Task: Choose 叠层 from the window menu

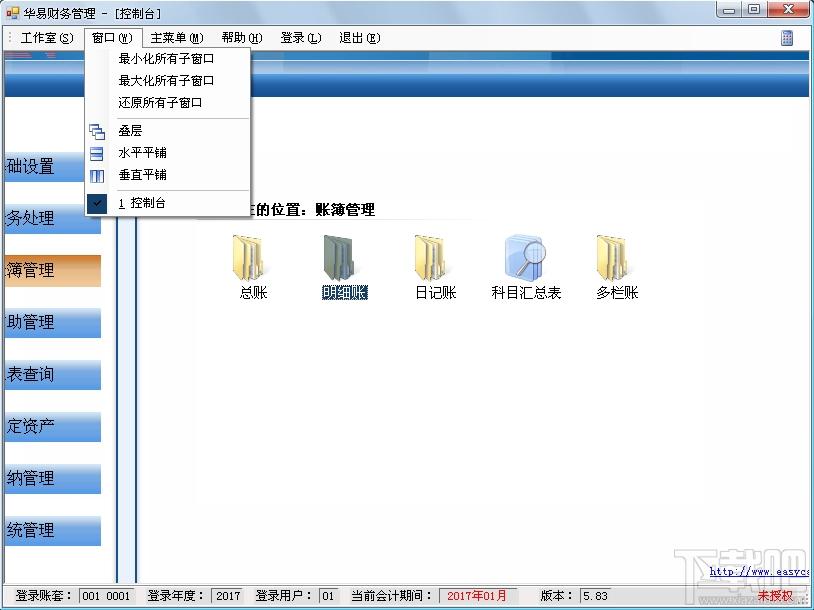Action: click(167, 131)
